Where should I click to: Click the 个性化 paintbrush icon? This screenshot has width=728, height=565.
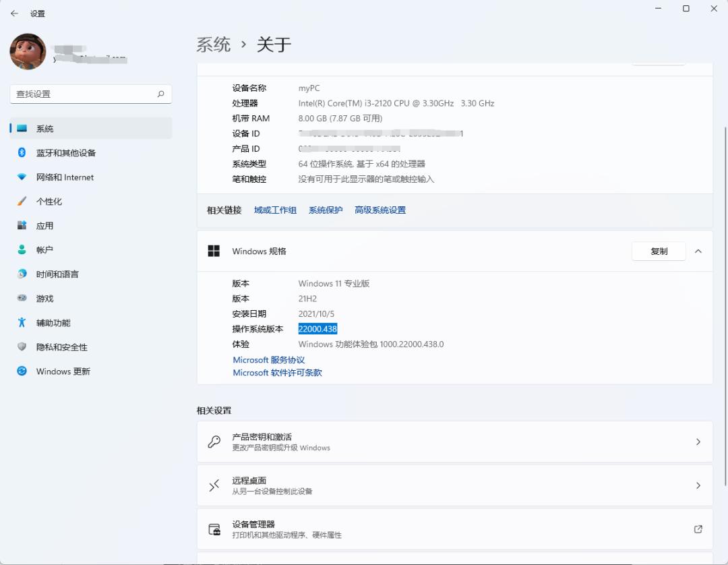click(22, 201)
